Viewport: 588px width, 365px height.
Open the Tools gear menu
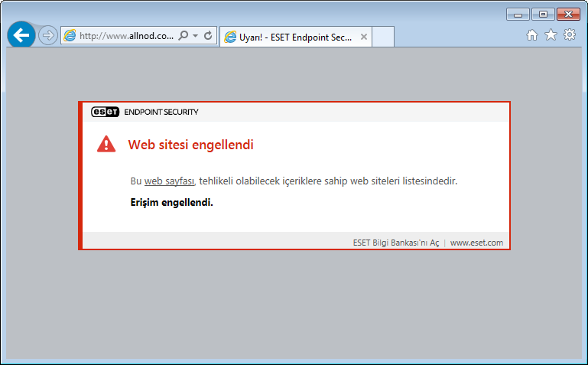[569, 35]
